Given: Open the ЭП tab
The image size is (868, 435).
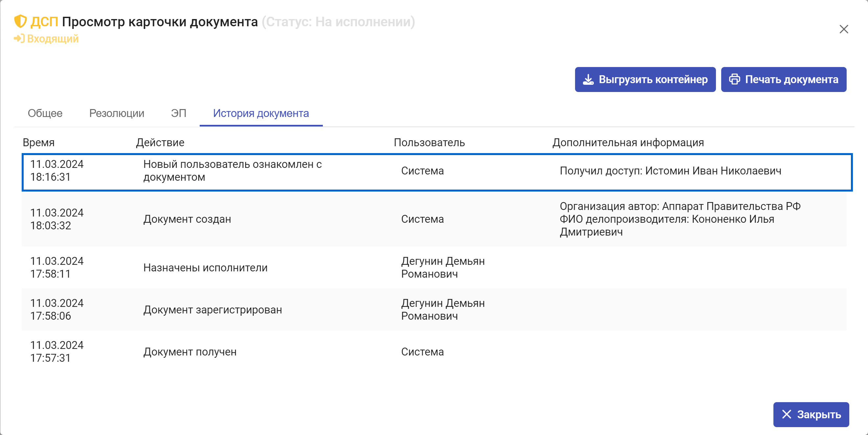Looking at the screenshot, I should click(x=179, y=113).
